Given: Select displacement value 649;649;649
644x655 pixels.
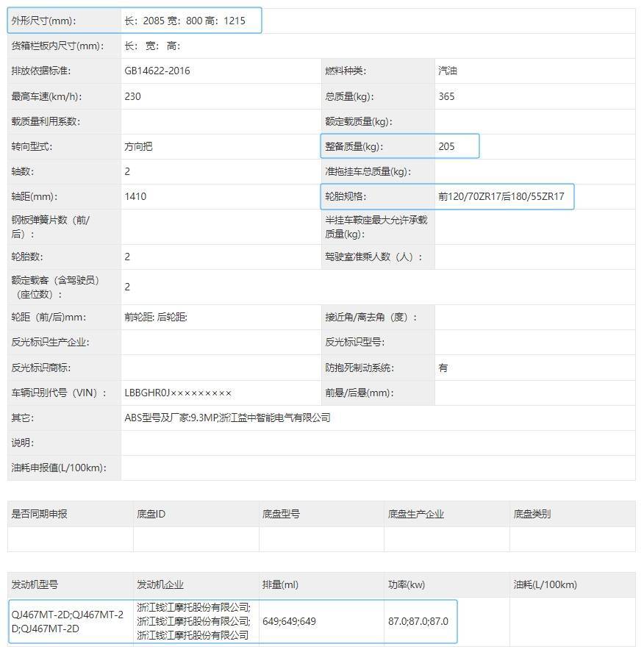Looking at the screenshot, I should [x=289, y=622].
